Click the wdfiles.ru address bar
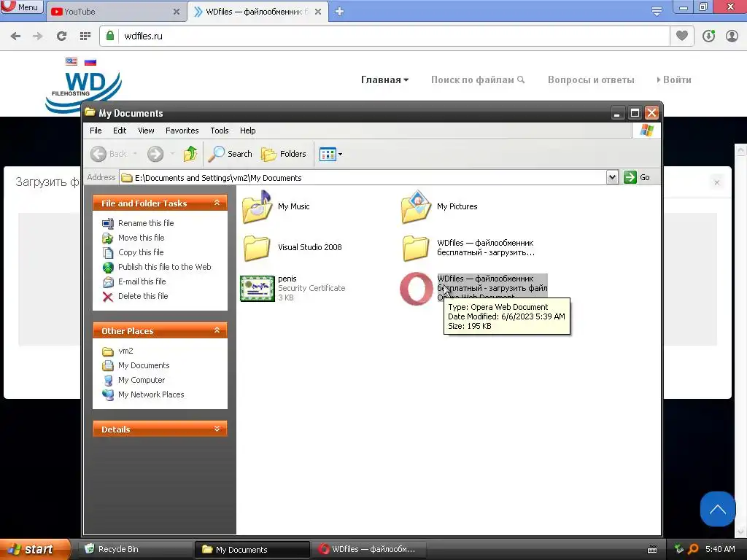This screenshot has width=747, height=560. [395, 36]
